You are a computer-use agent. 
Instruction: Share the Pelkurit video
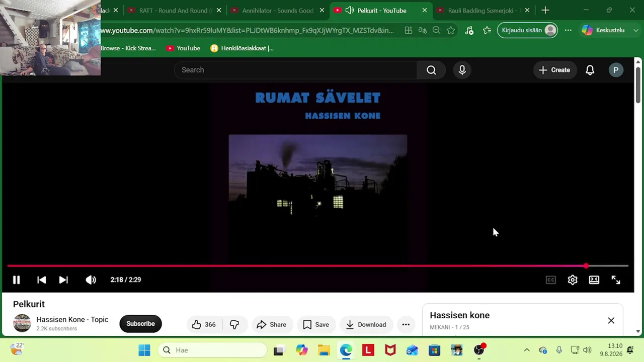(272, 324)
